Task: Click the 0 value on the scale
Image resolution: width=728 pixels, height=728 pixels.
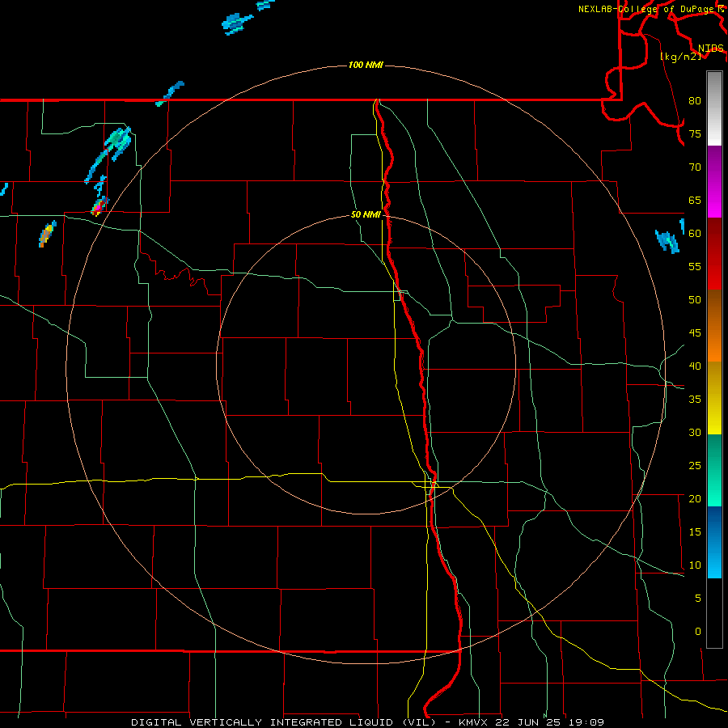Action: click(698, 632)
